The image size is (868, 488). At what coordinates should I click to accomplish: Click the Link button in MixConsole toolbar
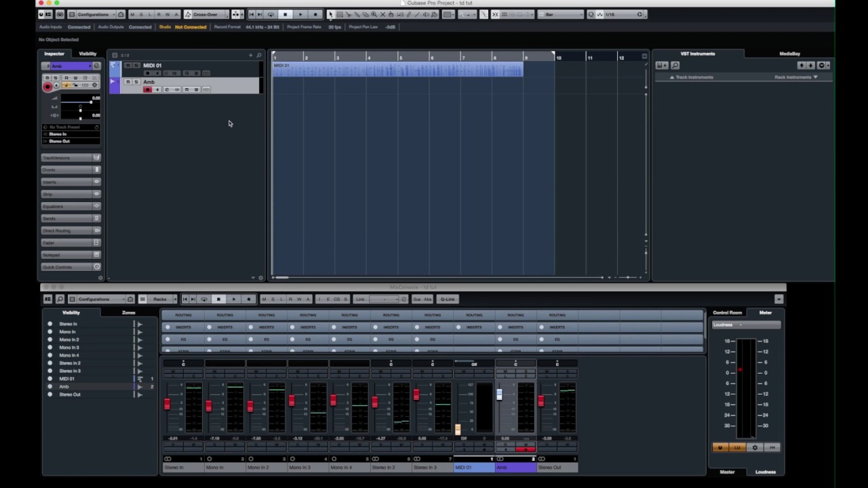click(360, 299)
